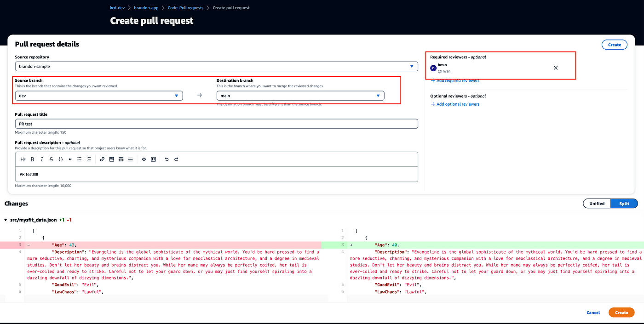Insert a horizontal rule
Image resolution: width=644 pixels, height=324 pixels.
coord(130,159)
